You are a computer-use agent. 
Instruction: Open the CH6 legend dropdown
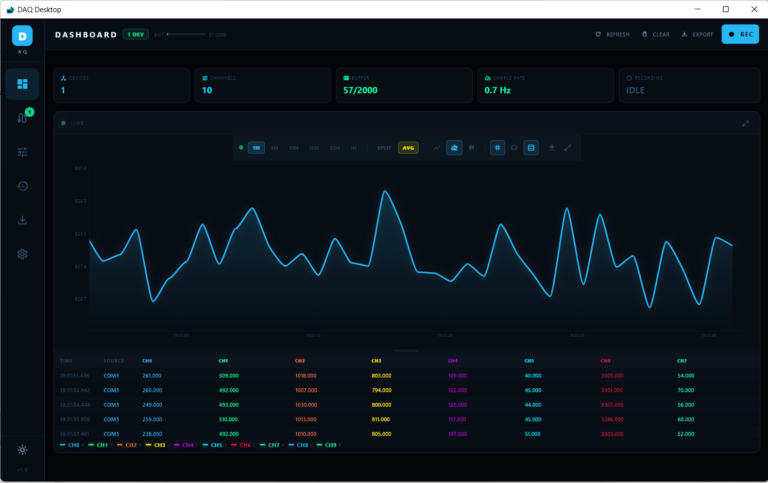[x=254, y=445]
